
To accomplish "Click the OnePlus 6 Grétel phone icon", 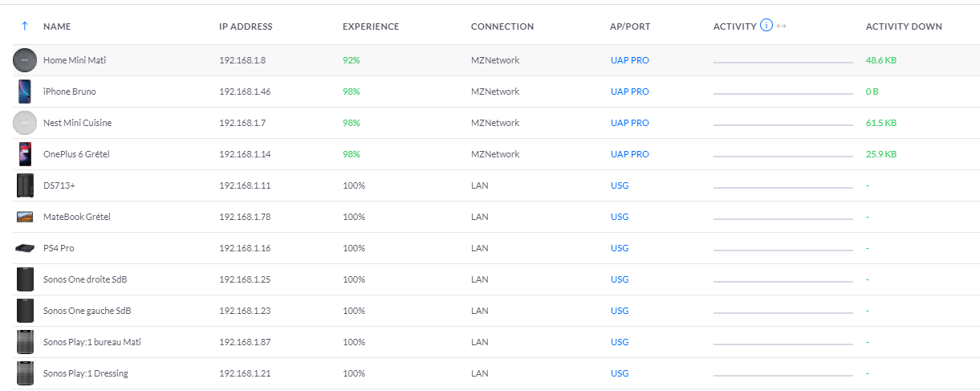I will pyautogui.click(x=25, y=154).
